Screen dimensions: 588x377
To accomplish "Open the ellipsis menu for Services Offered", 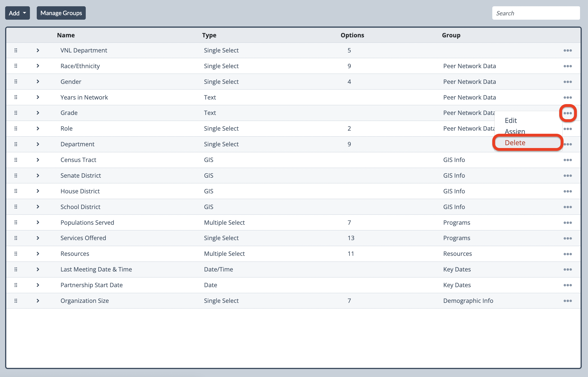I will (x=567, y=238).
